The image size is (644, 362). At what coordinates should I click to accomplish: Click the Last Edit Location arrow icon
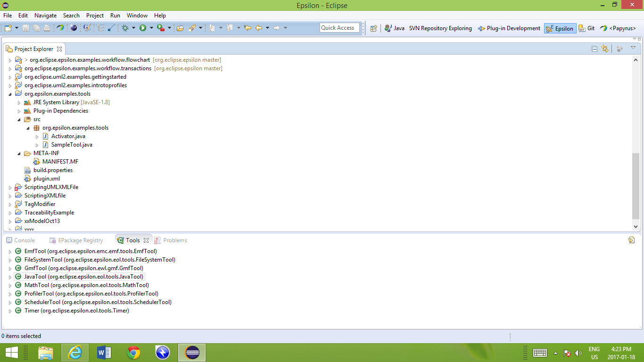(x=248, y=28)
